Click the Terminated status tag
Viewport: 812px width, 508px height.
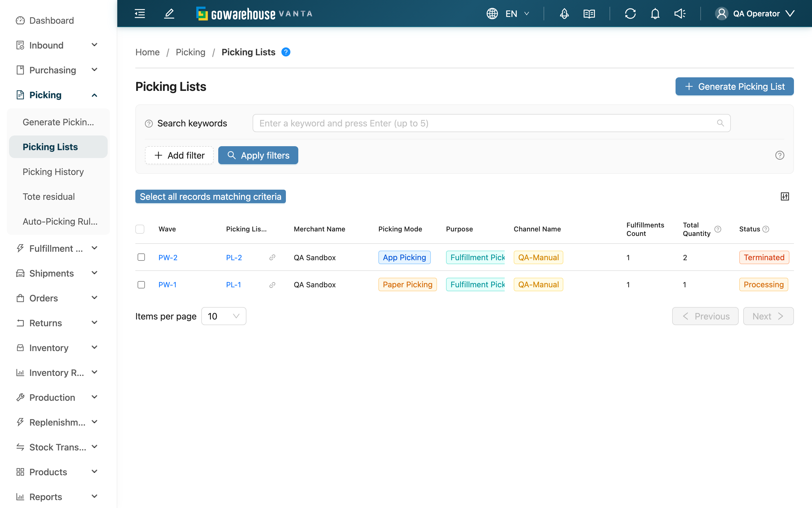(764, 258)
